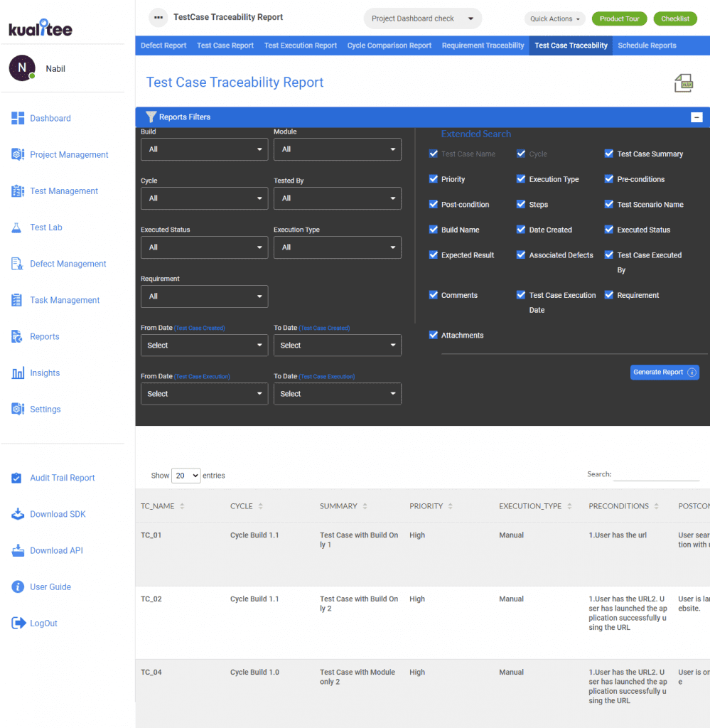Click the table Search input field

pos(656,474)
